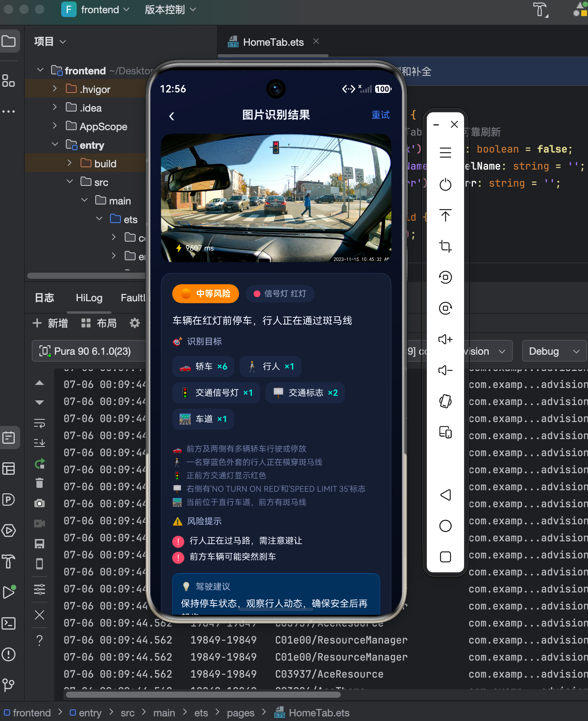The width and height of the screenshot is (588, 721).
Task: Click the emulator screenshot crop icon
Action: pos(445,246)
